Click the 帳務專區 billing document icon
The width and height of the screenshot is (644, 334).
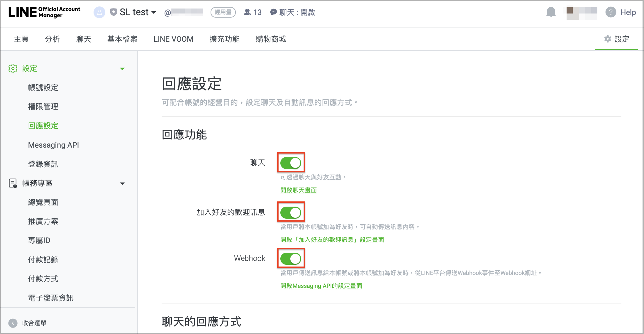(13, 183)
